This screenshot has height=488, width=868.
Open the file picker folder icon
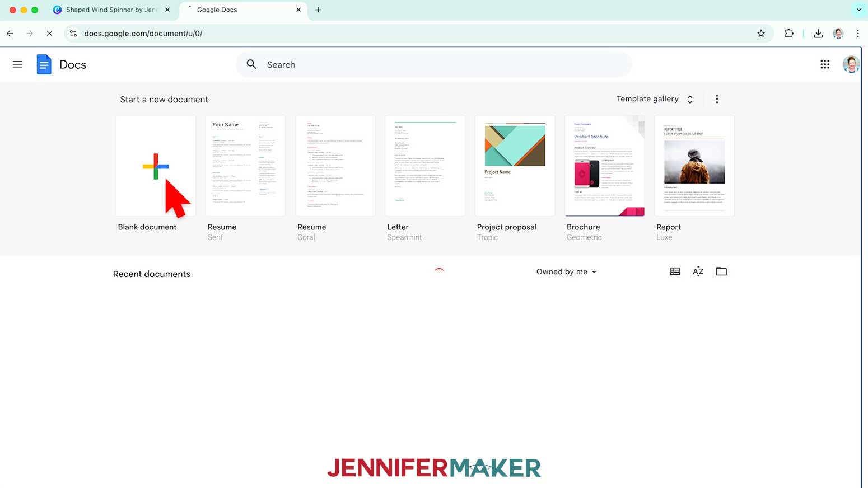tap(721, 271)
